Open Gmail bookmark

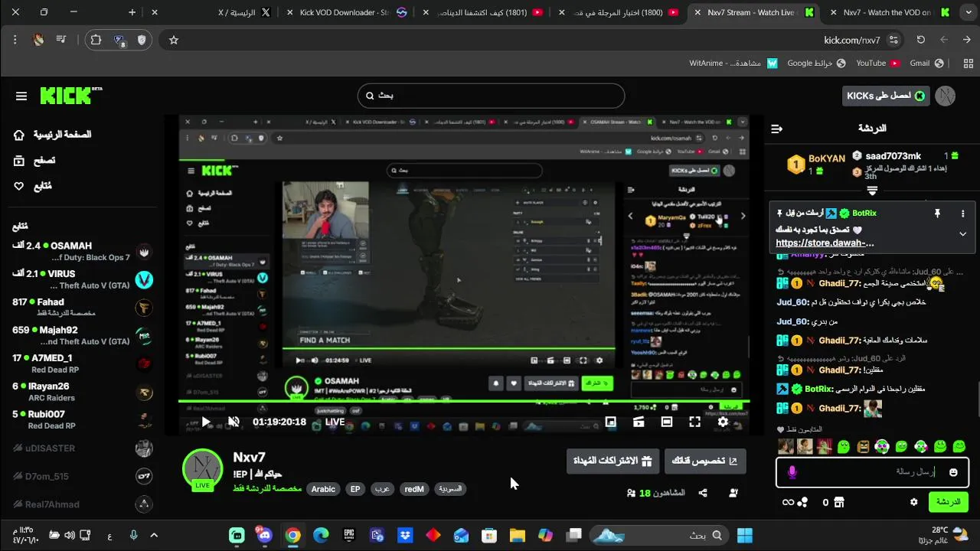926,64
